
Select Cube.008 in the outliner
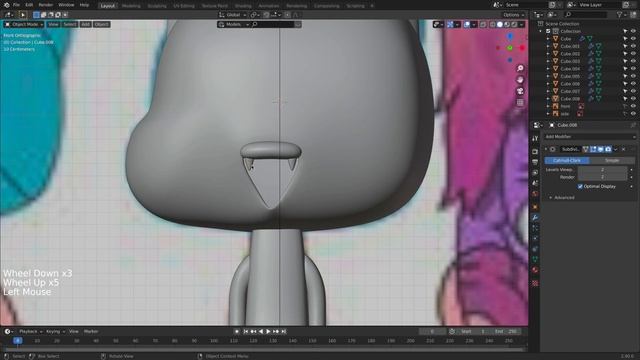570,99
